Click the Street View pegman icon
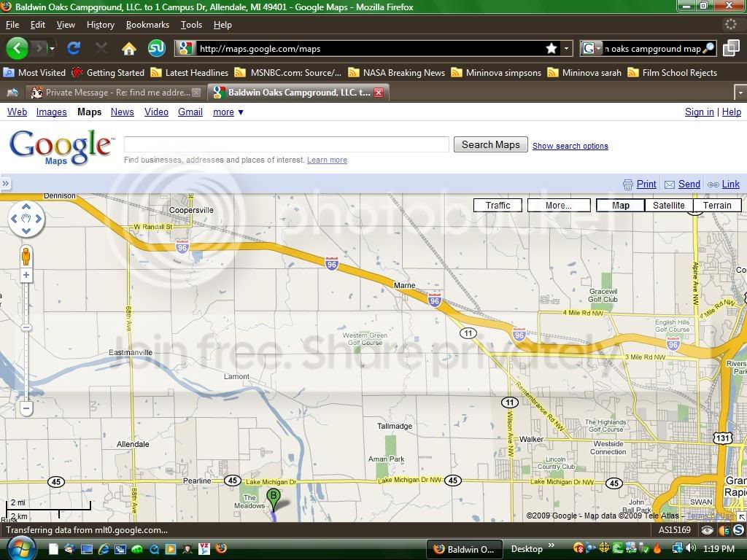The height and width of the screenshot is (560, 747). [x=26, y=256]
